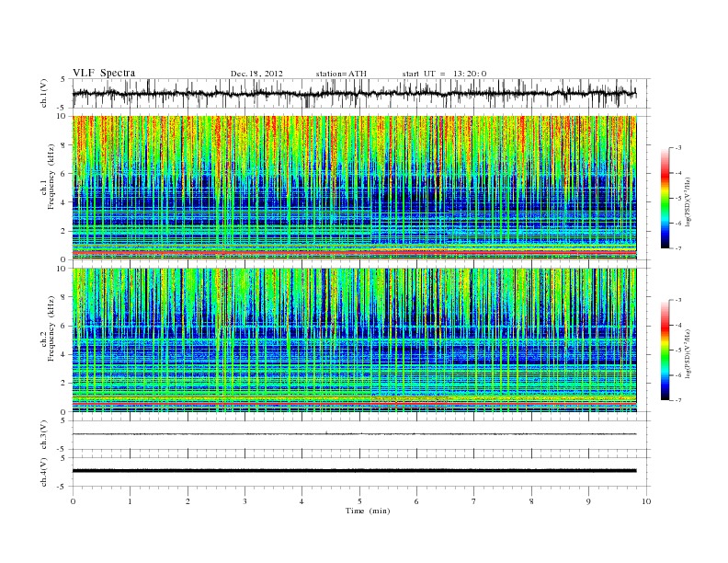Click the time axis tick label "7"

pyautogui.click(x=474, y=501)
